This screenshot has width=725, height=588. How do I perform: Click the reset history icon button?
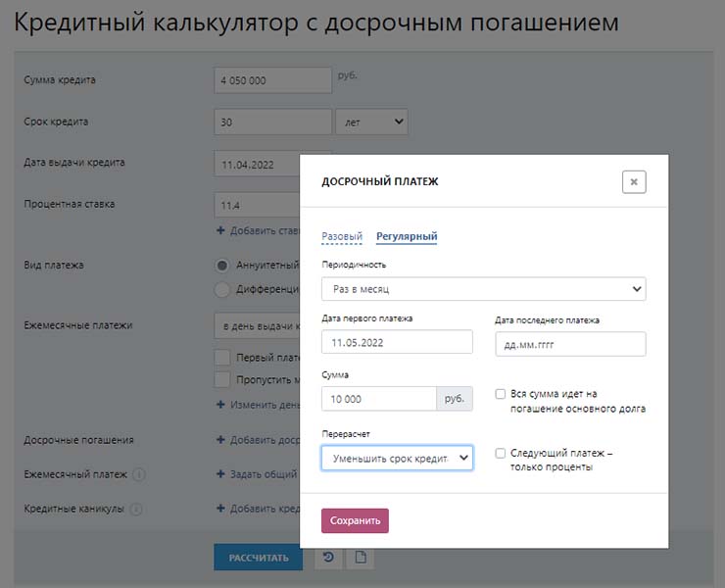(328, 558)
